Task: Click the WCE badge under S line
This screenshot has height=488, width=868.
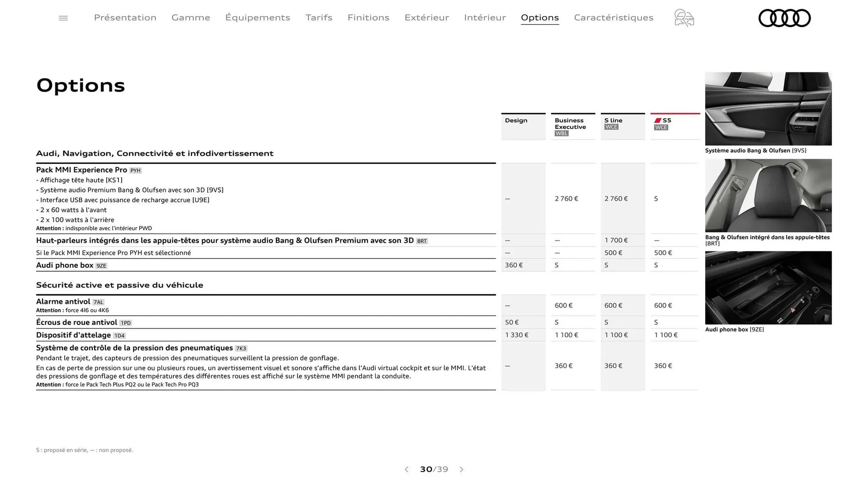Action: (611, 127)
